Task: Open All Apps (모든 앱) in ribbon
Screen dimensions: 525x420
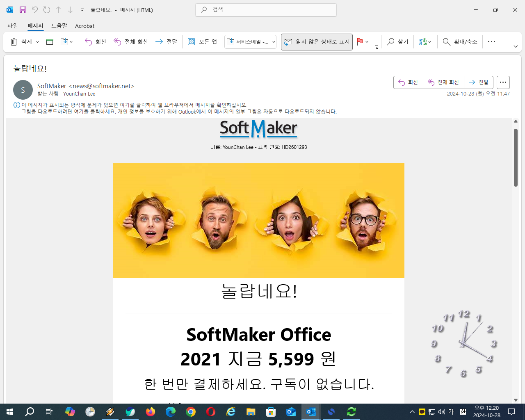Action: tap(202, 42)
